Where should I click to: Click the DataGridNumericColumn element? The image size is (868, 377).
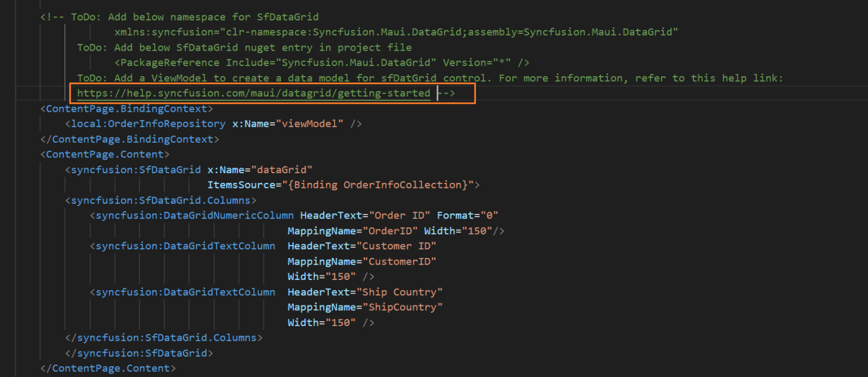pyautogui.click(x=192, y=215)
